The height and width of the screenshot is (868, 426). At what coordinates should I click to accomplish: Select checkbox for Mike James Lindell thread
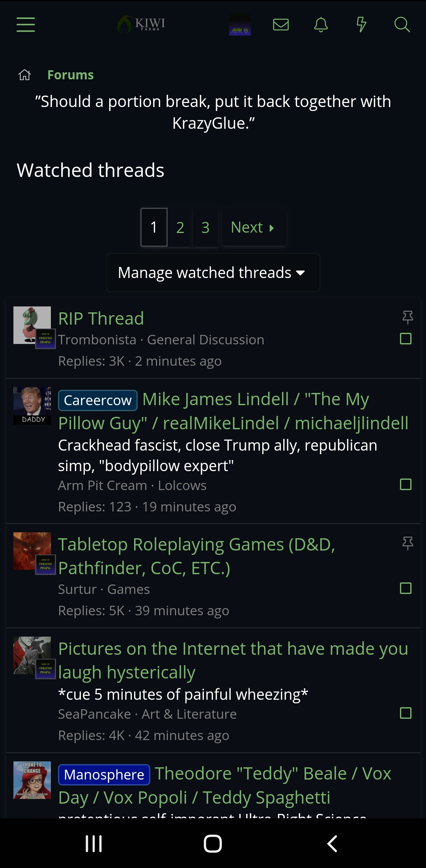click(406, 484)
